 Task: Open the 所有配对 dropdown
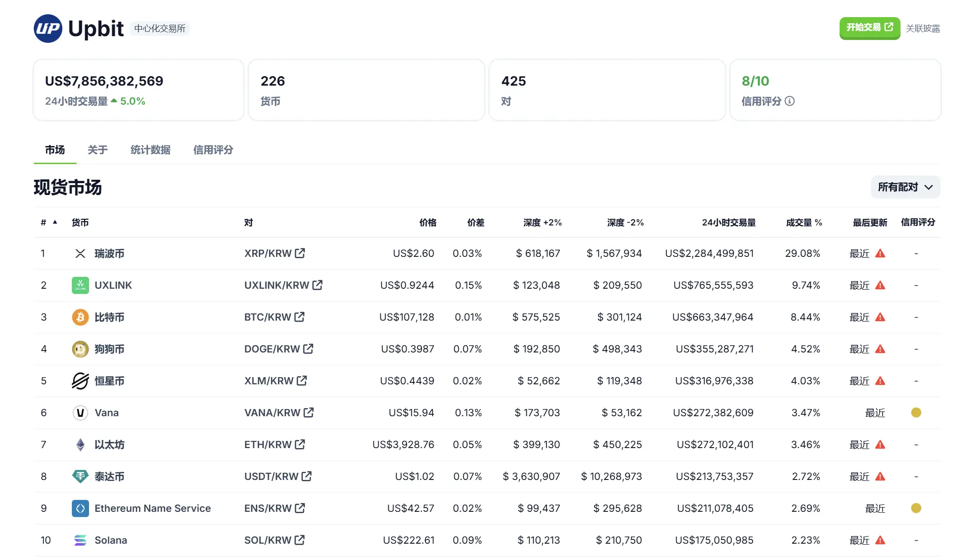pos(904,187)
